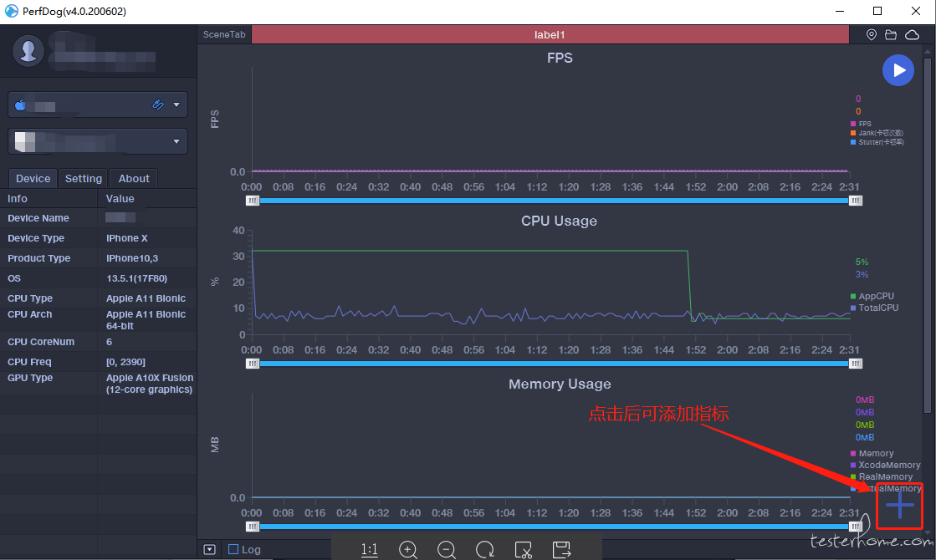936x560 pixels.
Task: Click the plus icon to add a metric
Action: [x=899, y=507]
